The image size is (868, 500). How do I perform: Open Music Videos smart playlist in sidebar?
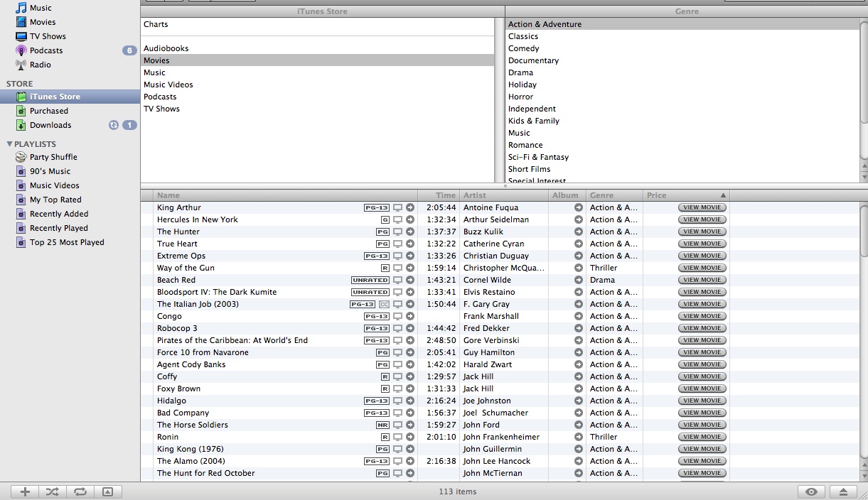pos(55,185)
